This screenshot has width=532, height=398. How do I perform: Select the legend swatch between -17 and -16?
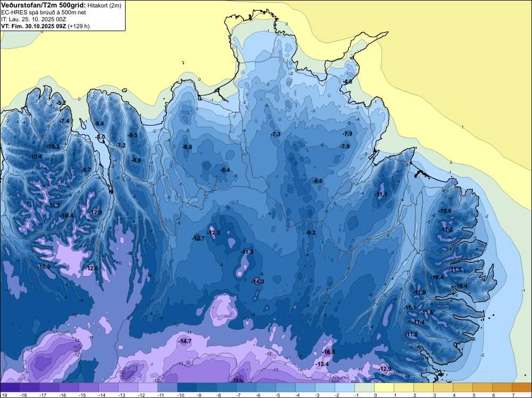(49, 387)
